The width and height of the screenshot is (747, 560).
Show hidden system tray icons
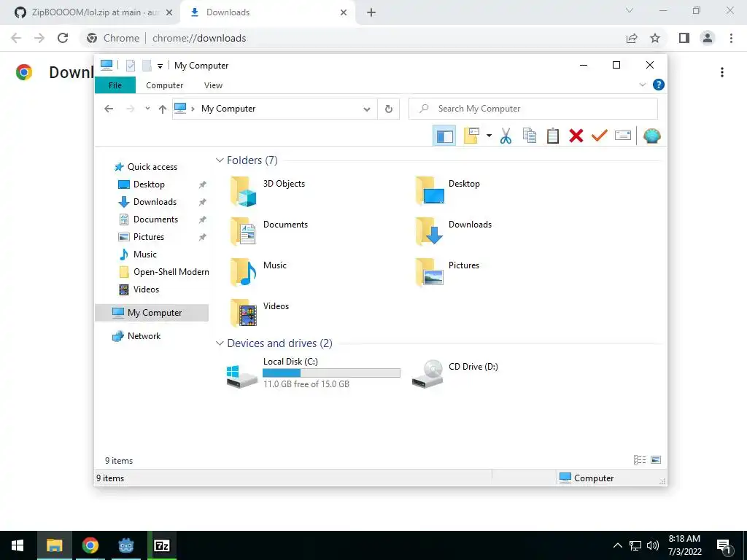click(x=617, y=545)
